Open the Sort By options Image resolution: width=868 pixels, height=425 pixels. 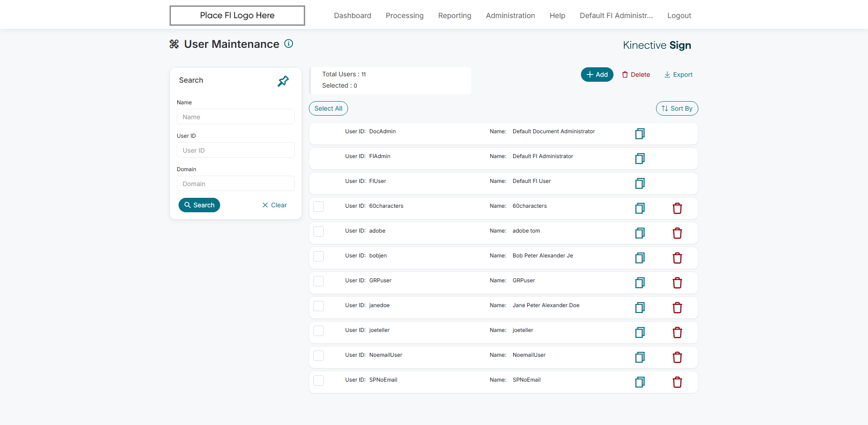pos(677,108)
